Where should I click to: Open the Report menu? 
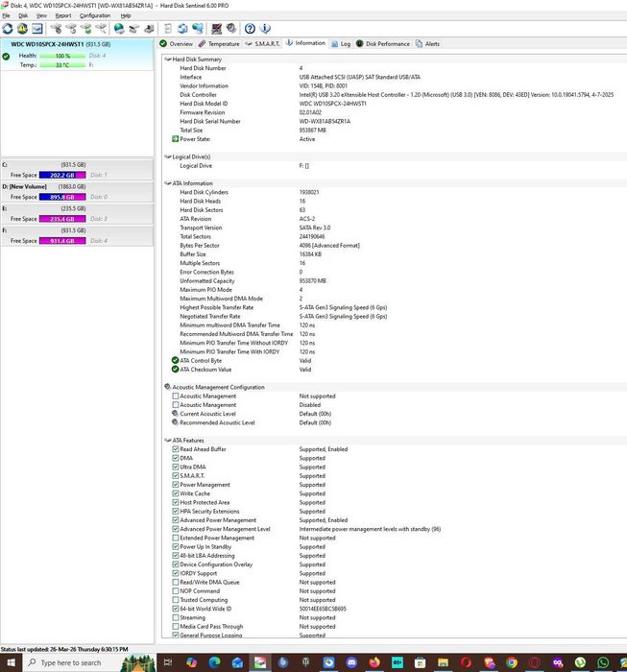(x=63, y=15)
